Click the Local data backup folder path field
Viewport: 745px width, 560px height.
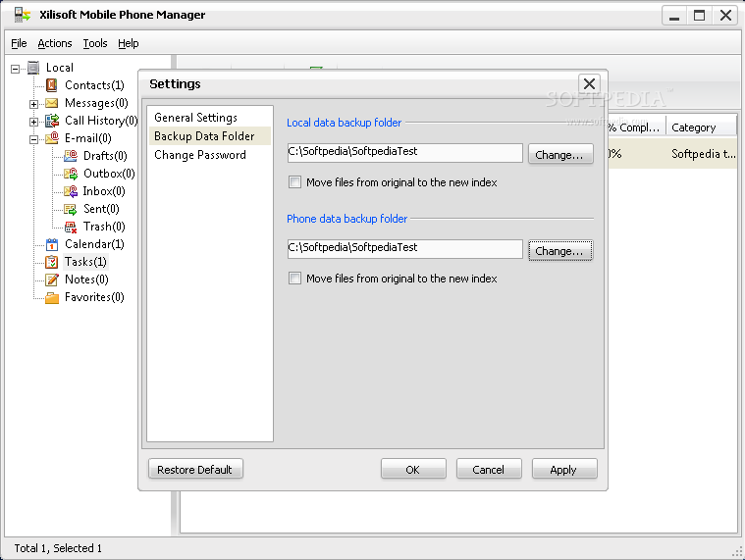pos(404,153)
